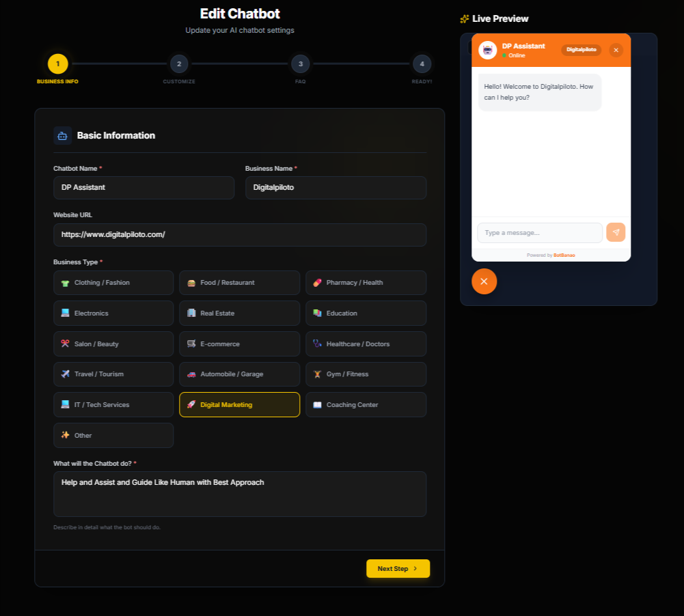Click the orange send message arrow icon
Screen dimensions: 684x616
point(616,232)
